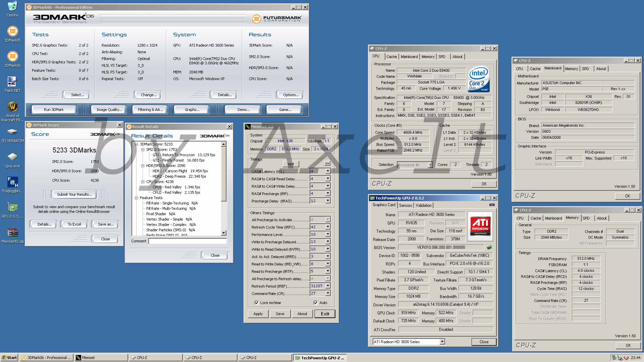Screen dimensions: 644x362
Task: Click the GPU-Z BIOS save chip icon
Action: tap(489, 247)
